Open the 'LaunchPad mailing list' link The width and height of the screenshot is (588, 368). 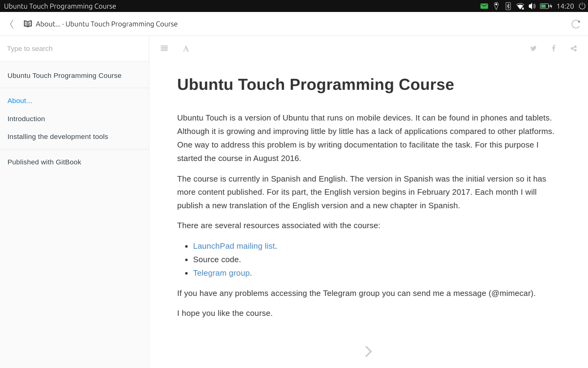234,246
